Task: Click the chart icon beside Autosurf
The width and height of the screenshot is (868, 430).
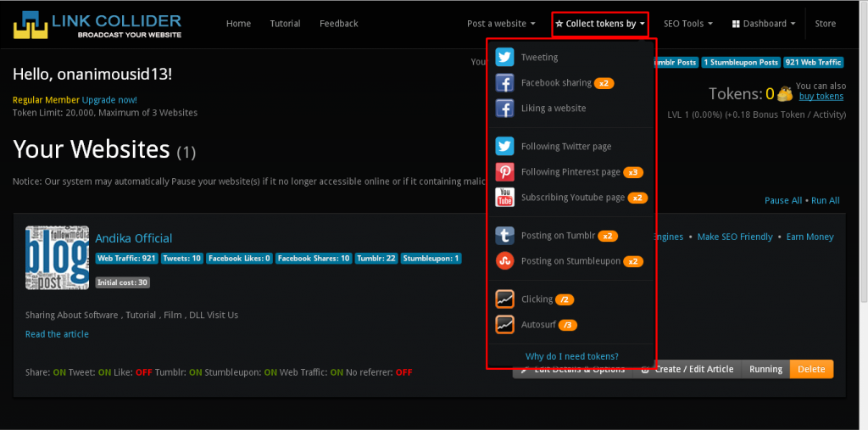Action: 505,325
